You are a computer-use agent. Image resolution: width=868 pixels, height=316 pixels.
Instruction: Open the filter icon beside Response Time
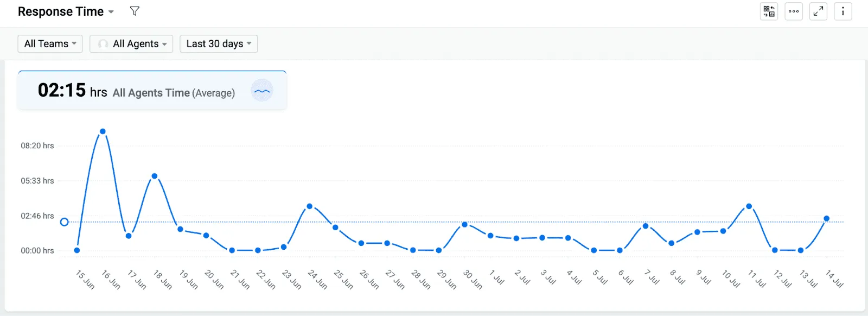point(135,11)
